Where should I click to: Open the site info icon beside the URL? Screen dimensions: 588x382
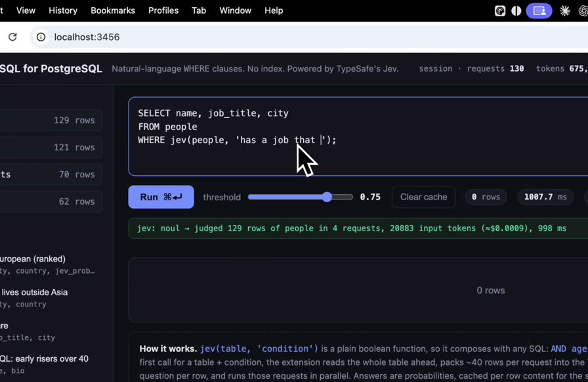pos(41,37)
